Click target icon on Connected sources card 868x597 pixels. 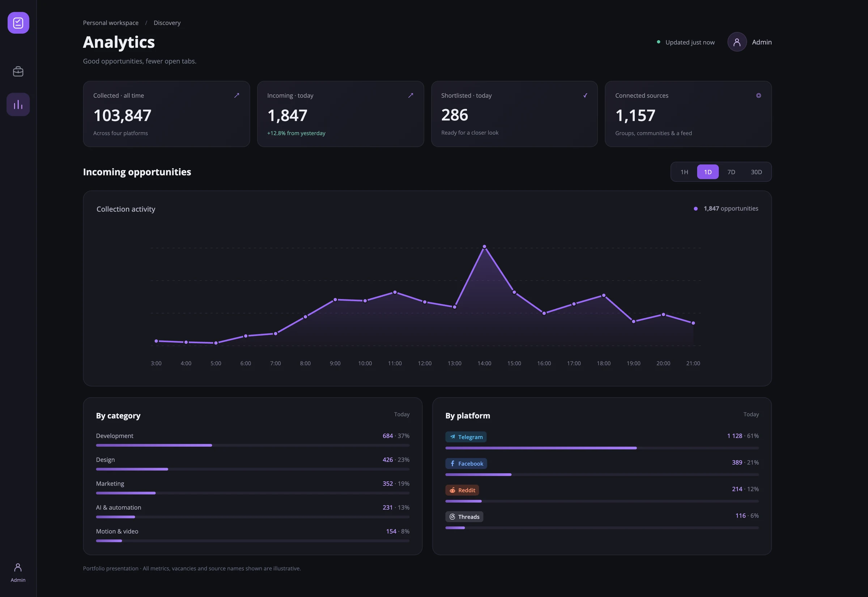pyautogui.click(x=758, y=96)
